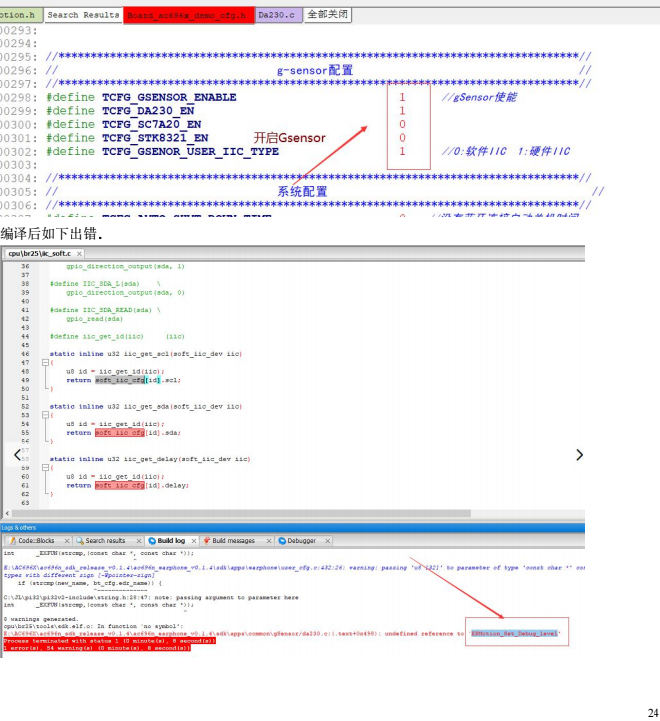This screenshot has height=721, width=660.
Task: Close the Build log tab
Action: point(194,541)
